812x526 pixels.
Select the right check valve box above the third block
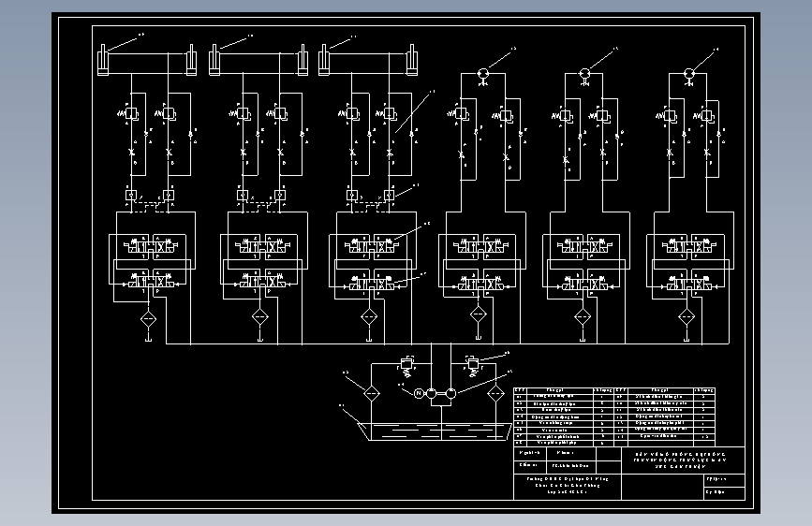click(x=389, y=196)
